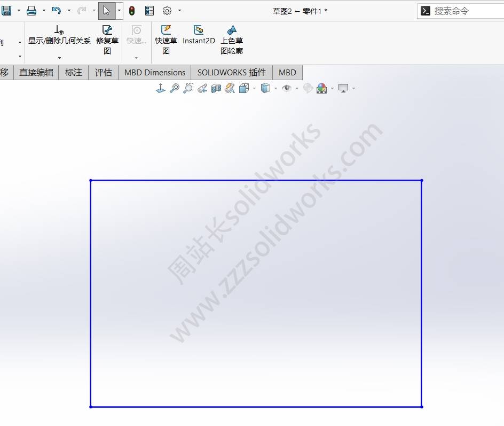Select the MBD tab
Screen dimensions: 504x426
coord(287,72)
